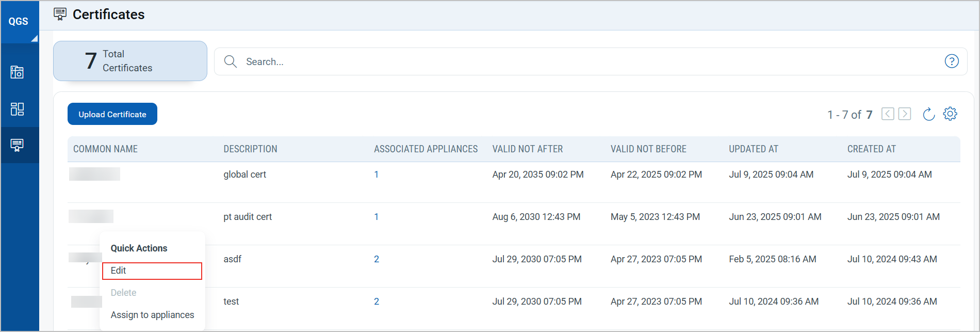Select Delete in Quick Actions menu
Viewport: 980px width, 332px height.
[124, 293]
